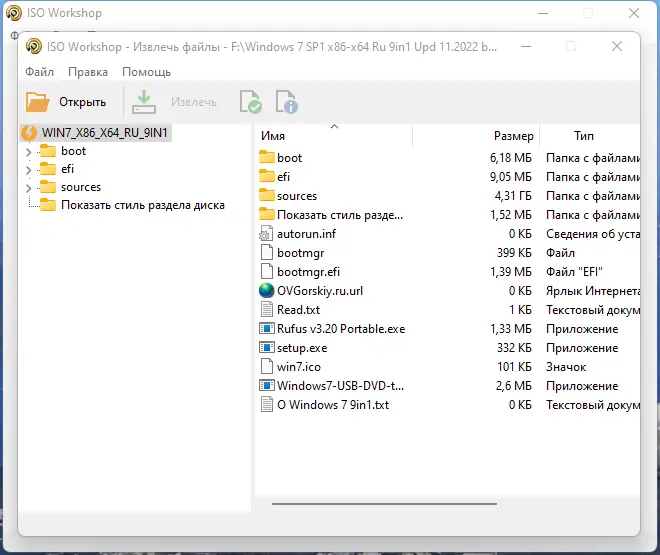
Task: Click the boot folder icon in tree
Action: point(48,151)
